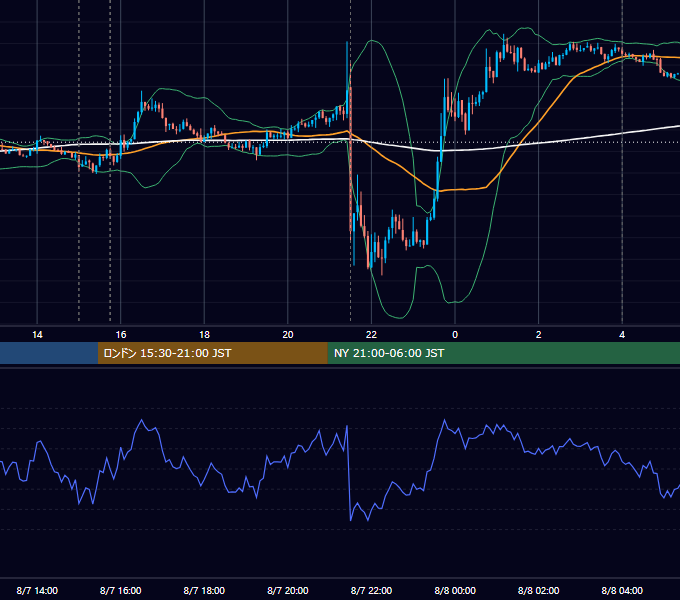
Task: Click the hour label 16 on chart axis
Action: pos(121,335)
